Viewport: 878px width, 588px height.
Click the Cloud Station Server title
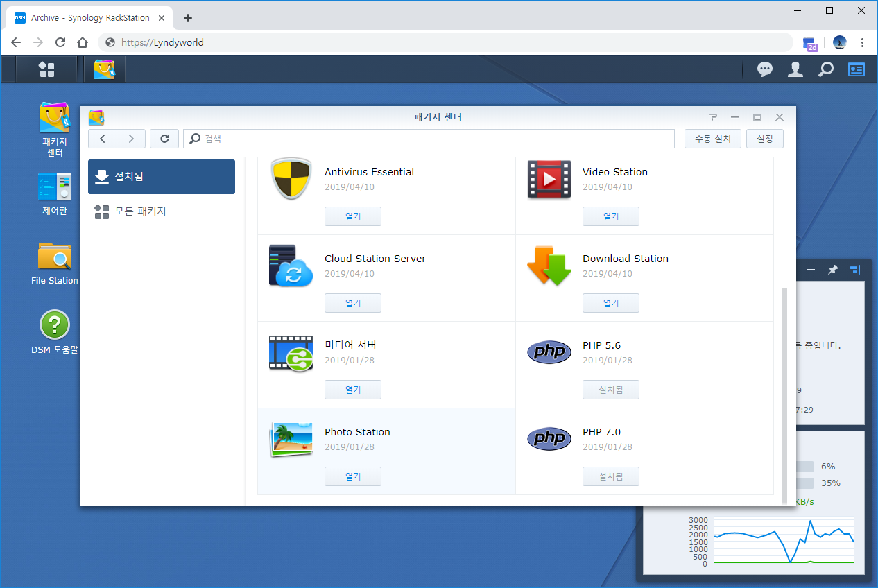coord(375,259)
